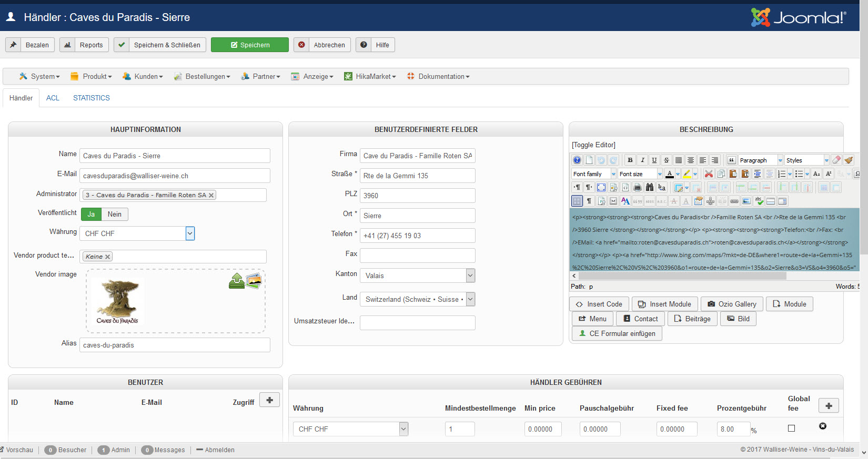Switch to the STATISTICS tab

[92, 98]
